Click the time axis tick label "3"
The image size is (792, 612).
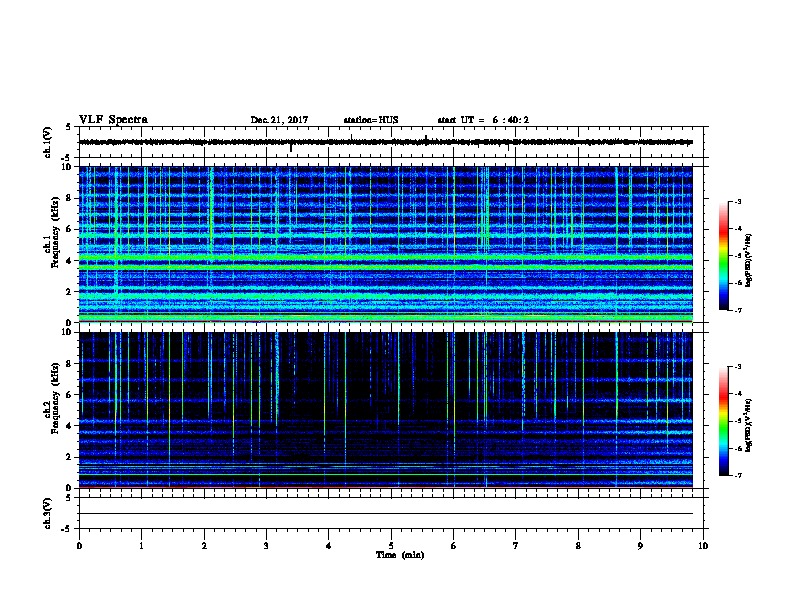coord(266,546)
